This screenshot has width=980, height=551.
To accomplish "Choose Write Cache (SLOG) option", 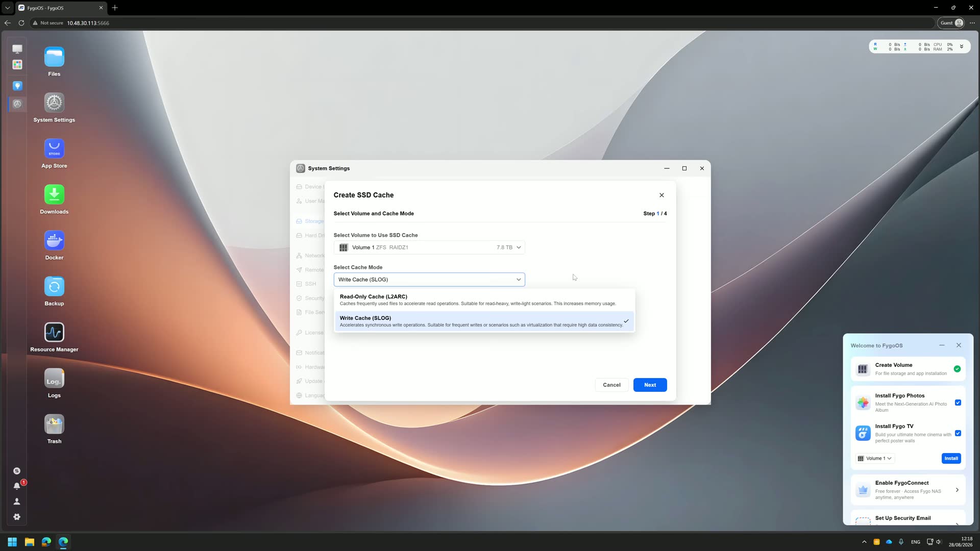I will (x=484, y=321).
